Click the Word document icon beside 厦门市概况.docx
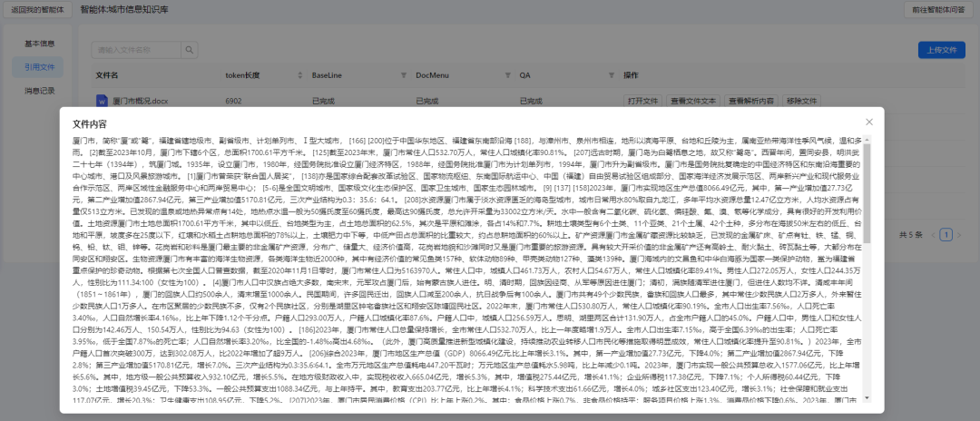 102,101
